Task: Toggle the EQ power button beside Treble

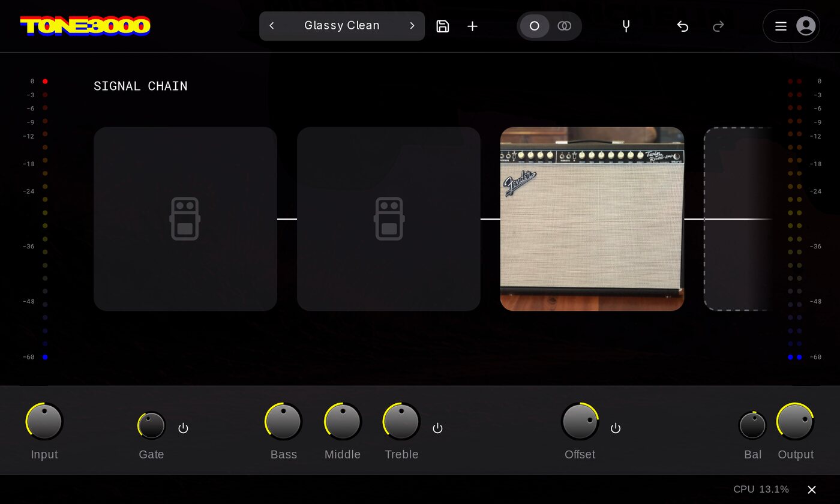Action: click(x=438, y=428)
